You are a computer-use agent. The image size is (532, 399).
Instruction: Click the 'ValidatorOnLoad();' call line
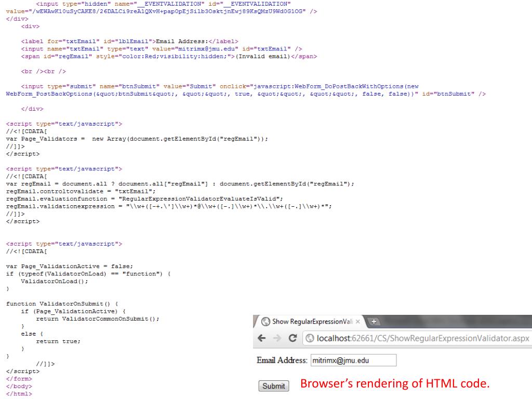point(55,281)
